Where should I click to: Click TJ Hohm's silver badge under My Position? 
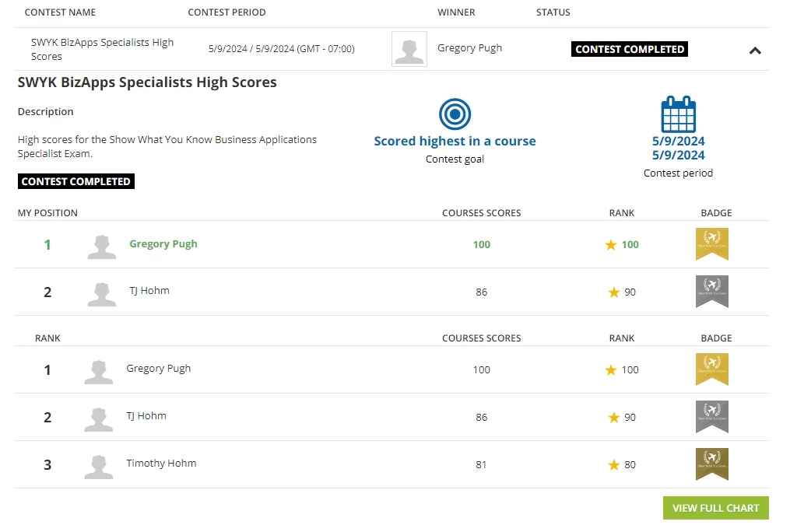click(x=711, y=292)
